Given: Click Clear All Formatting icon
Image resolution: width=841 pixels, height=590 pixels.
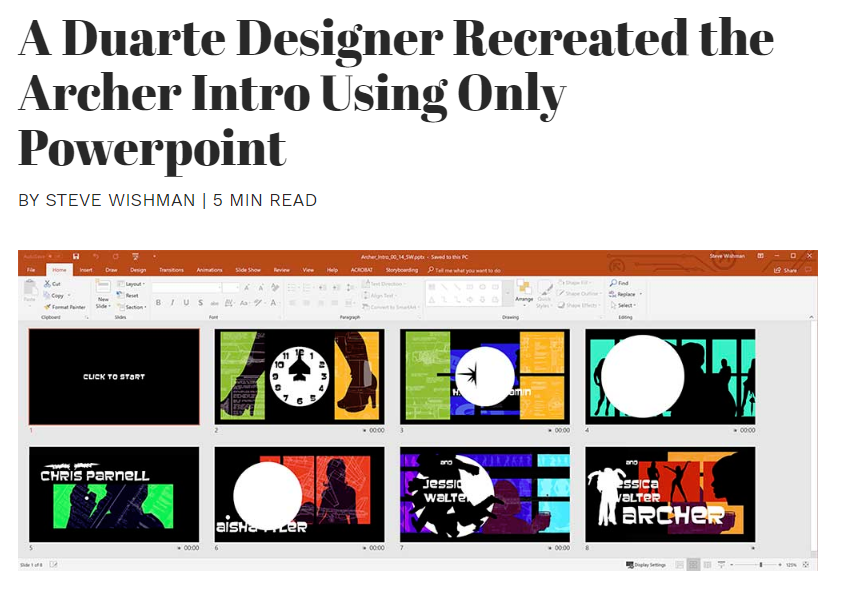Looking at the screenshot, I should point(275,288).
